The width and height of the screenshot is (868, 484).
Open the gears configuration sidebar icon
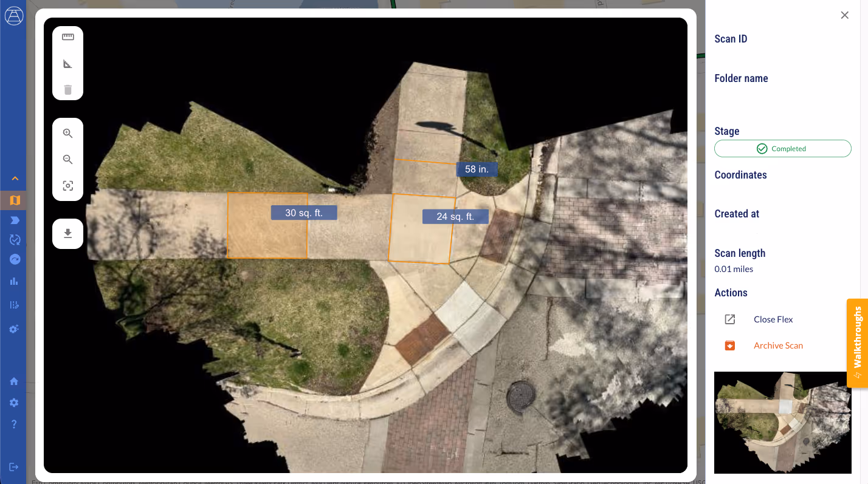15,329
